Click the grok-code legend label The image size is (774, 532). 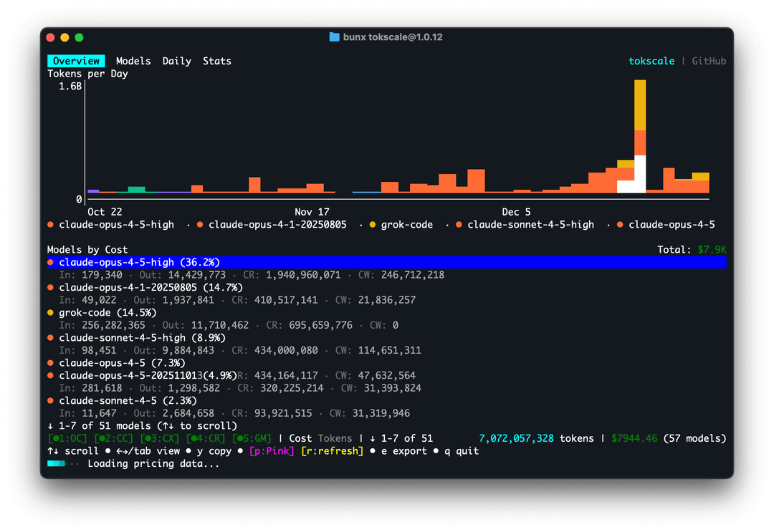[x=407, y=225]
